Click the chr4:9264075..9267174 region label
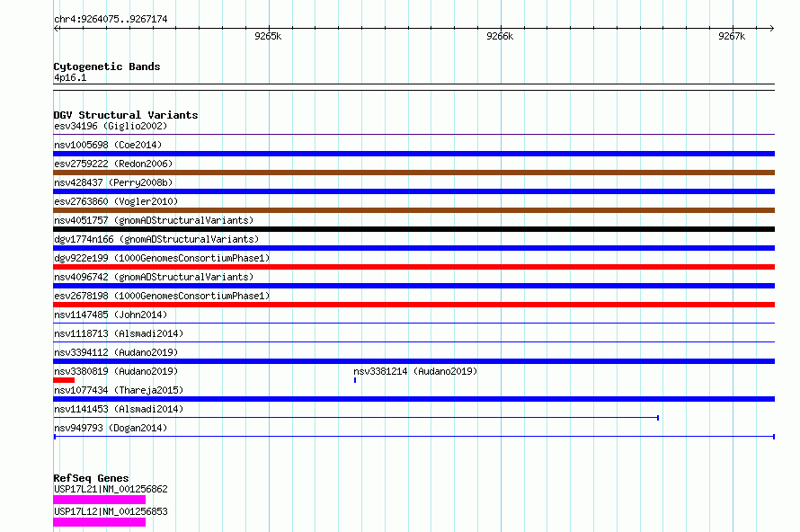 pos(111,20)
